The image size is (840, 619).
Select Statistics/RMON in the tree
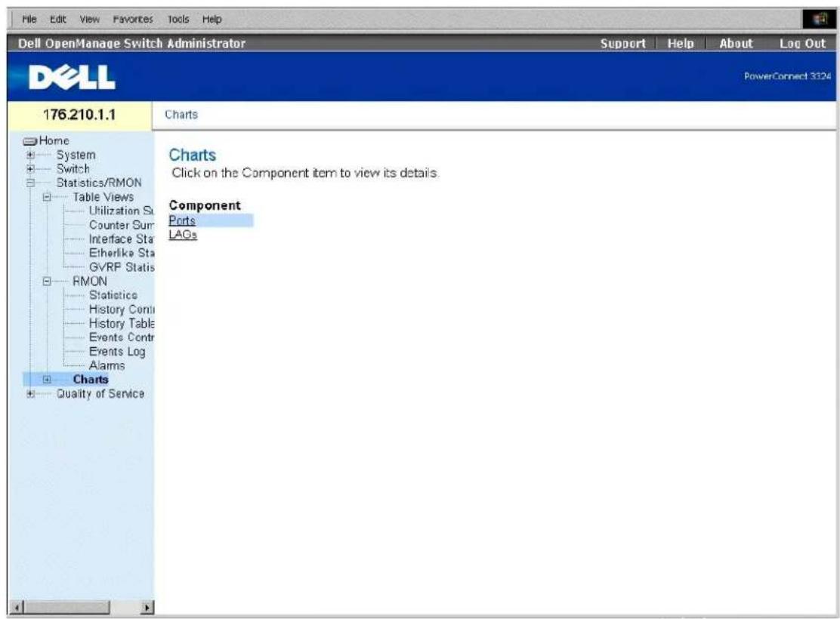[99, 183]
